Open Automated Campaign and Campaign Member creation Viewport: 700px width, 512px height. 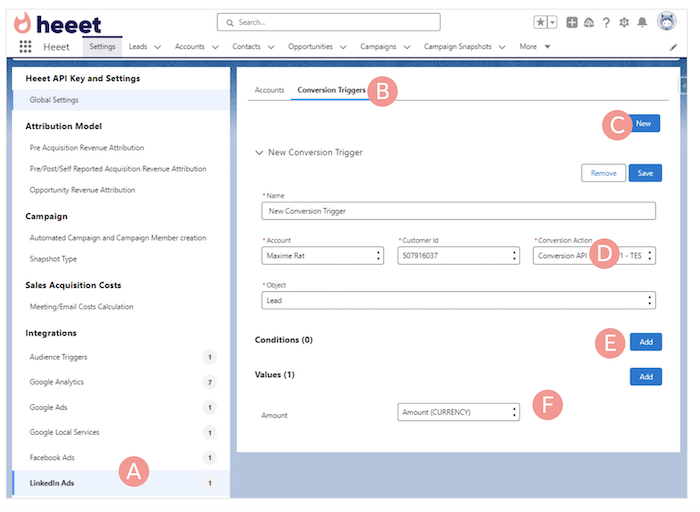[x=118, y=238]
